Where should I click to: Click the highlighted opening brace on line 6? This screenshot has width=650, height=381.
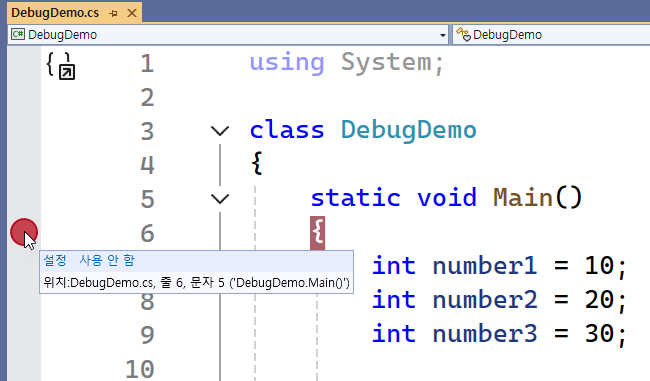click(x=318, y=233)
